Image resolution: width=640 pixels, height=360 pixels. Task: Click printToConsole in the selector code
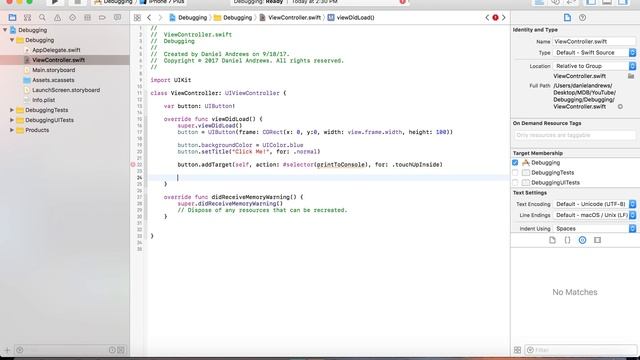(341, 164)
